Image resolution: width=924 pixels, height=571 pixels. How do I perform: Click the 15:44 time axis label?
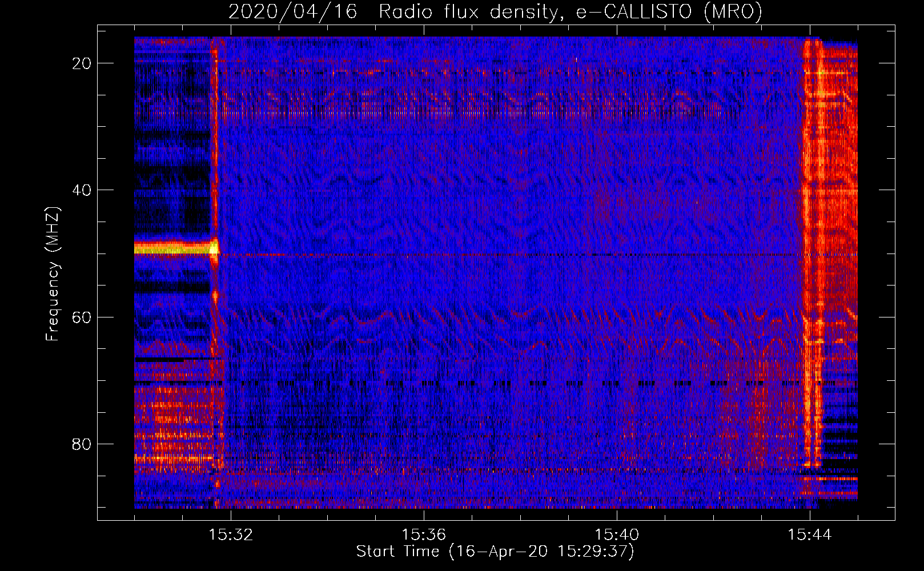coord(810,535)
